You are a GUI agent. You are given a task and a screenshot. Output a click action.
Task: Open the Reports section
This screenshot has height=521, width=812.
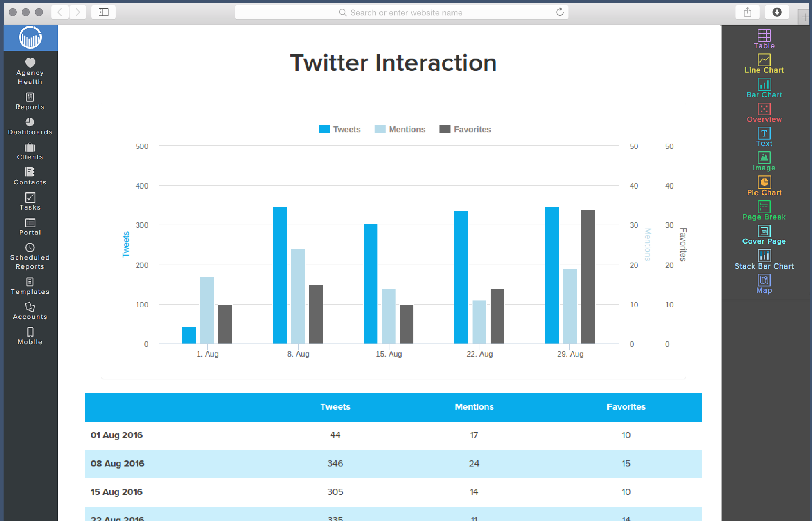click(x=30, y=102)
